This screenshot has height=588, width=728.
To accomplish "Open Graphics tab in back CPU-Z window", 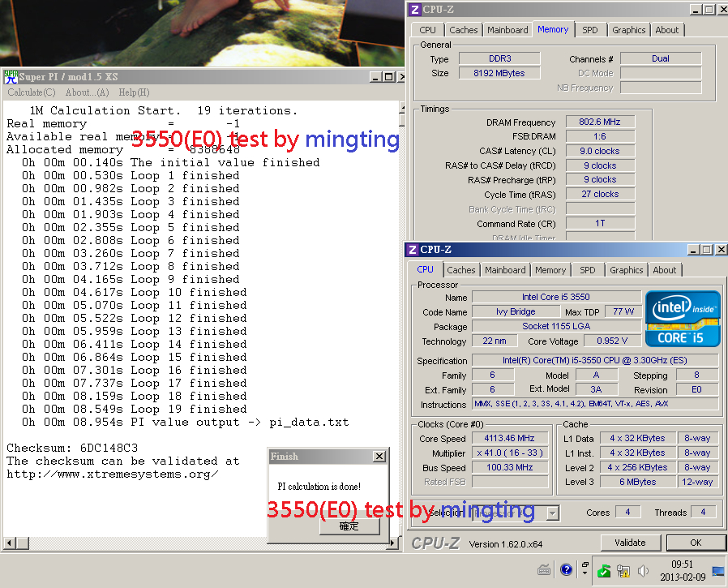I will (x=628, y=30).
